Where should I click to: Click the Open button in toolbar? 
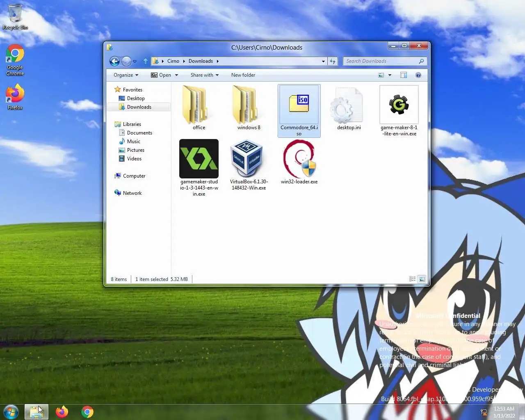[161, 75]
